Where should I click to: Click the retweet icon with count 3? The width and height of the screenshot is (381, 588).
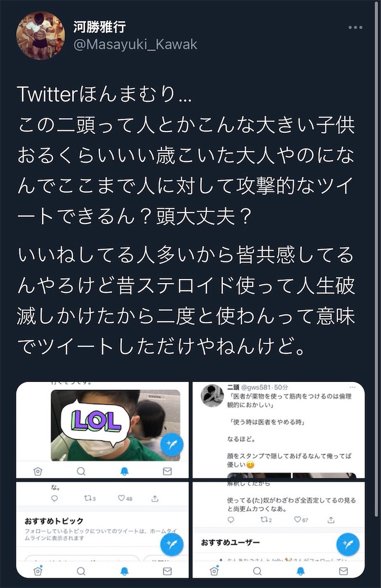(87, 498)
